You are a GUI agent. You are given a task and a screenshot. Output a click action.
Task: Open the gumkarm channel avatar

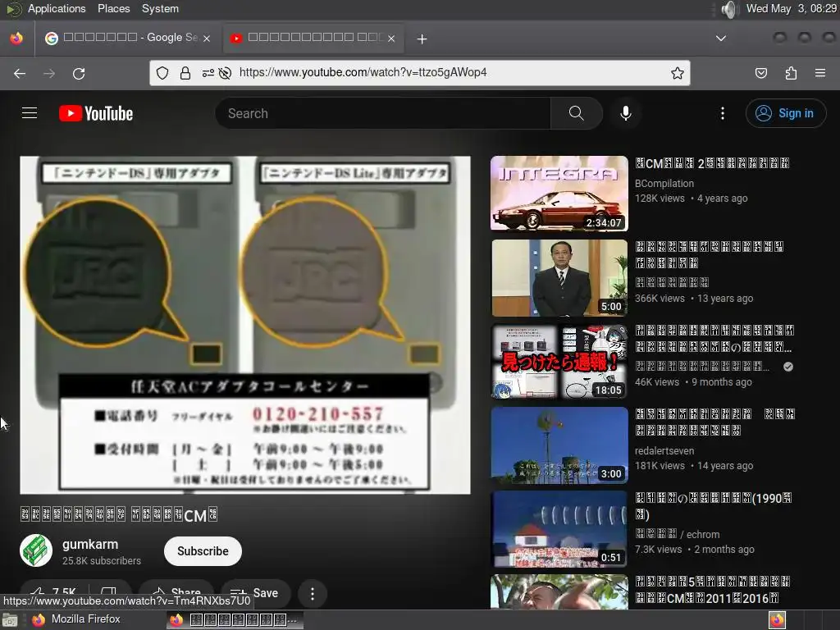click(x=36, y=550)
